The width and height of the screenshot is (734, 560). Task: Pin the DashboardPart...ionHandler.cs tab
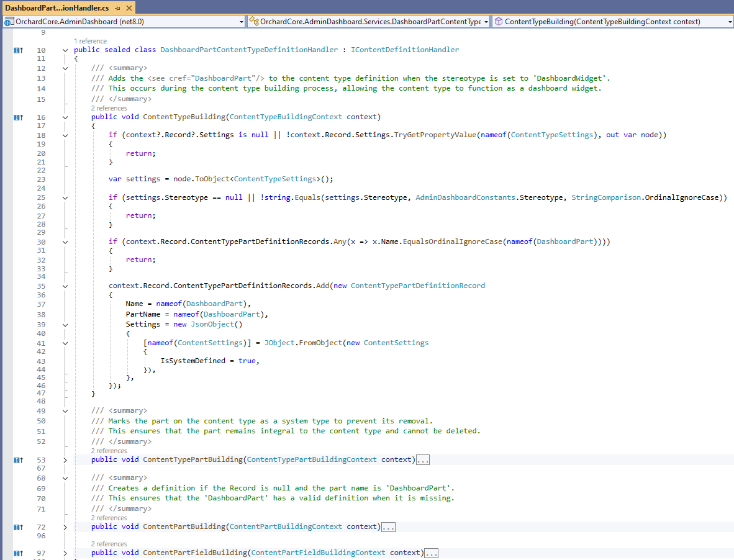117,8
